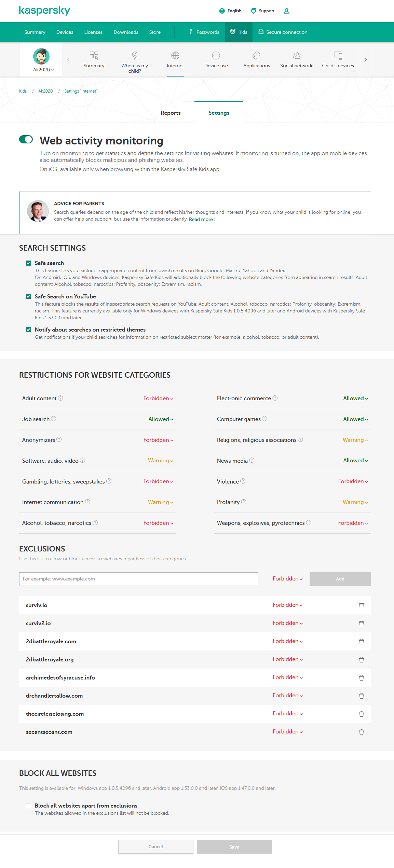Change surviv.io exclusion status dropdown

point(288,605)
